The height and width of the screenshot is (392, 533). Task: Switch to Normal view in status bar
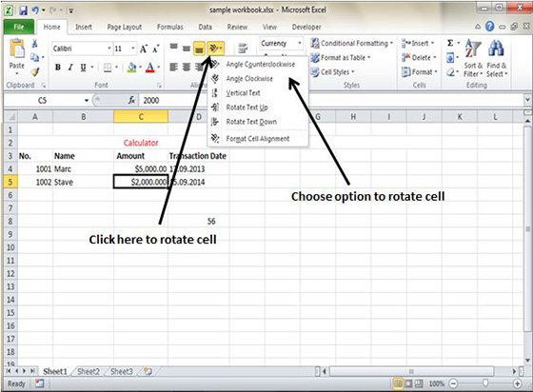[x=397, y=383]
